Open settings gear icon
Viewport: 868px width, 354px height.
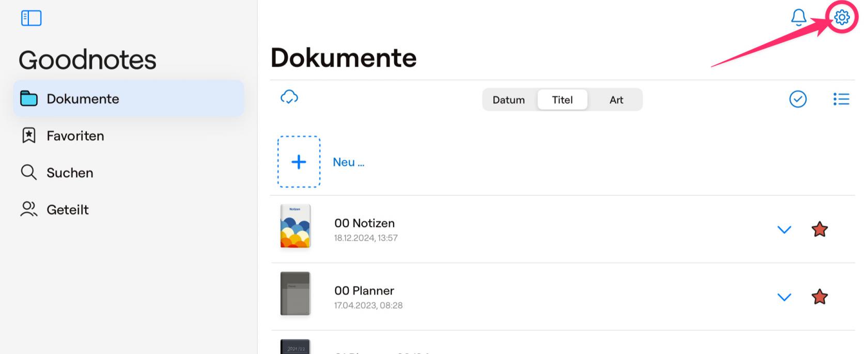842,18
